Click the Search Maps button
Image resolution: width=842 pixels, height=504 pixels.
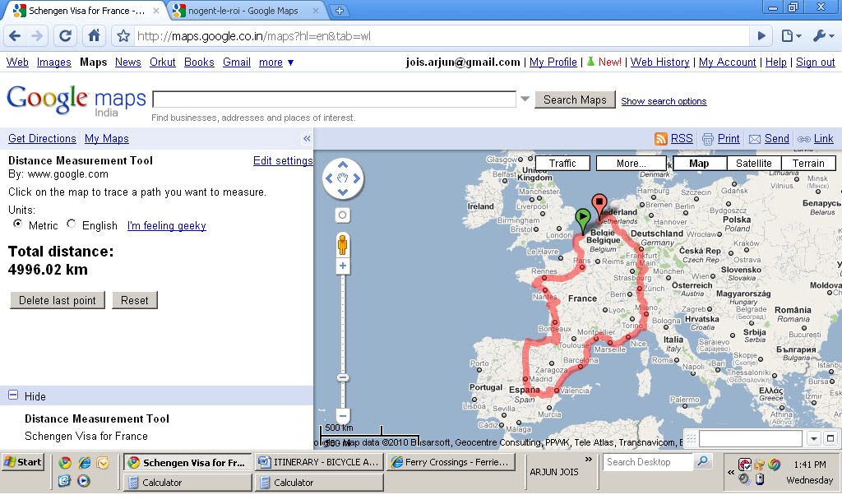575,99
